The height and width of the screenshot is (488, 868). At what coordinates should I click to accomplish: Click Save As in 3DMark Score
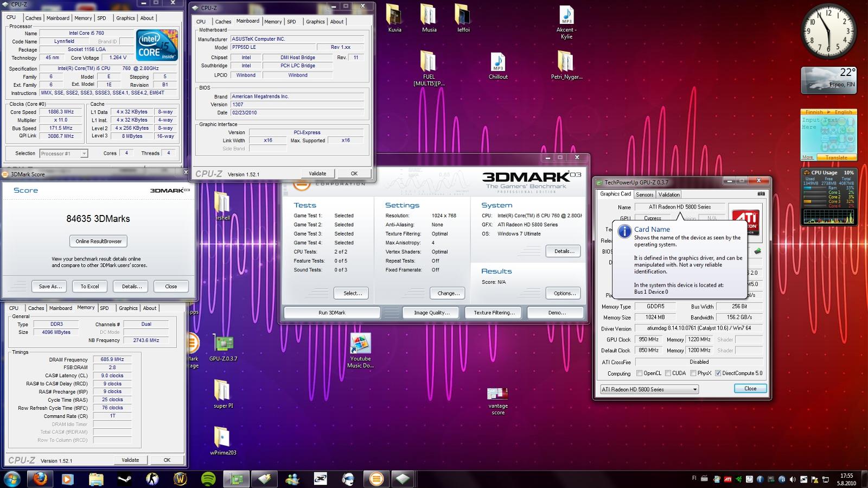click(50, 286)
